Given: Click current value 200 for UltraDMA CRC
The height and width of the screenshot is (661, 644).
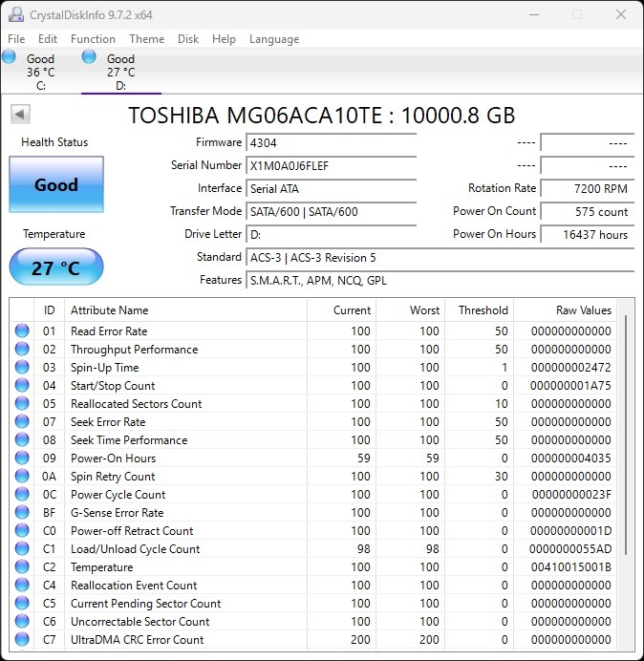Looking at the screenshot, I should pos(360,639).
